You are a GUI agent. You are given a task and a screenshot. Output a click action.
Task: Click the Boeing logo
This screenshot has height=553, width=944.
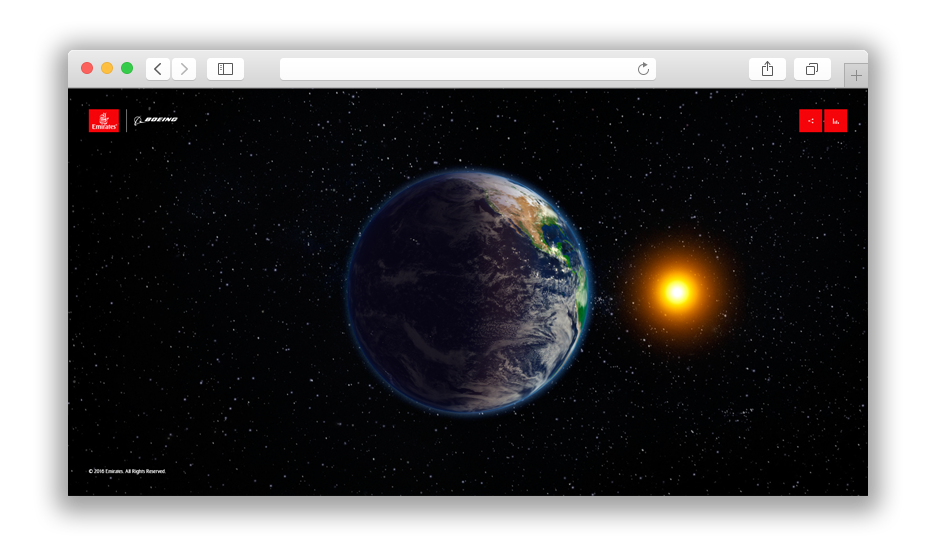[x=156, y=120]
